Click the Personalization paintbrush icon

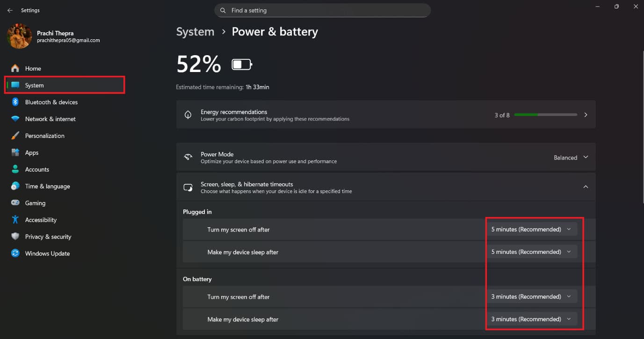15,136
